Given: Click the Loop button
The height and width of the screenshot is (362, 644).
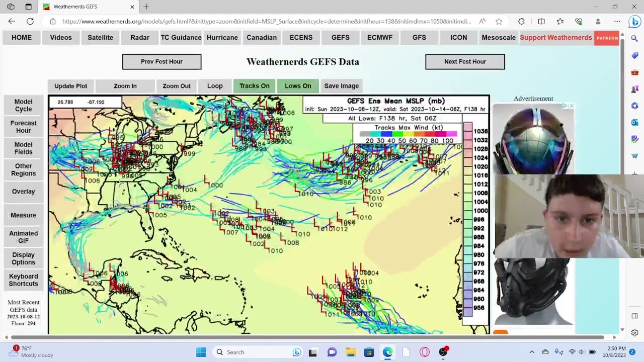Looking at the screenshot, I should [215, 86].
